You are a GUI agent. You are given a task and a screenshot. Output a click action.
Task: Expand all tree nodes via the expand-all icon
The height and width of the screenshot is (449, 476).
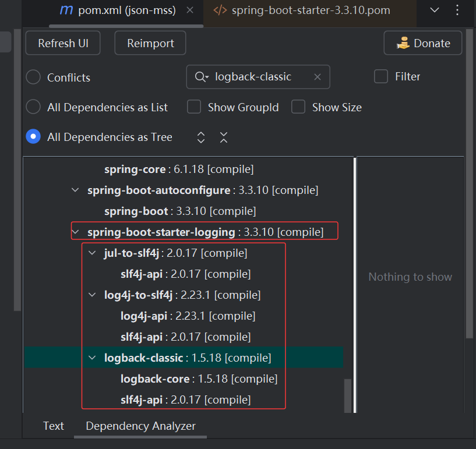pyautogui.click(x=200, y=137)
